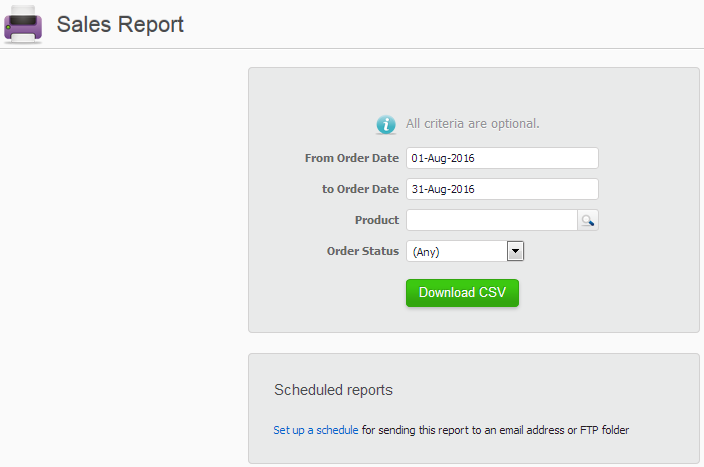Click the 01-Aug-2016 date value
The height and width of the screenshot is (467, 704).
(x=443, y=158)
